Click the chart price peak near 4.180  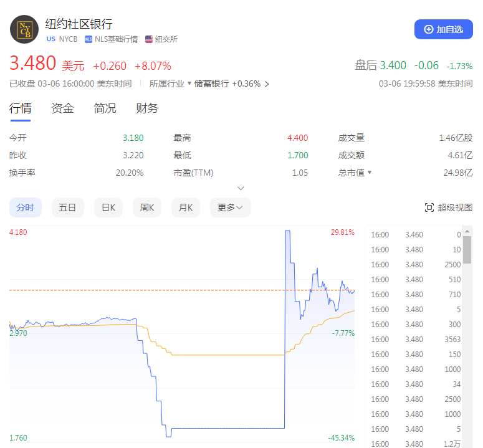coord(287,231)
